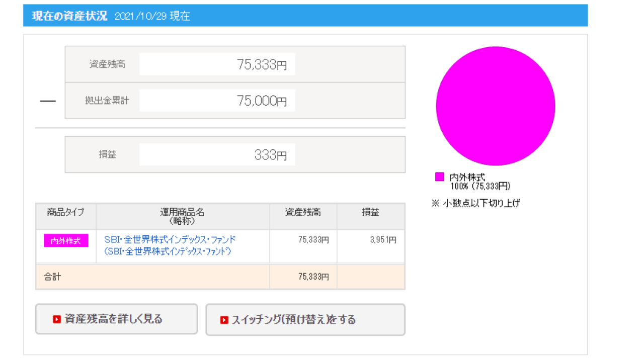The width and height of the screenshot is (644, 362).
Task: Click the 合計 row 75,333円 total
Action: pyautogui.click(x=303, y=277)
